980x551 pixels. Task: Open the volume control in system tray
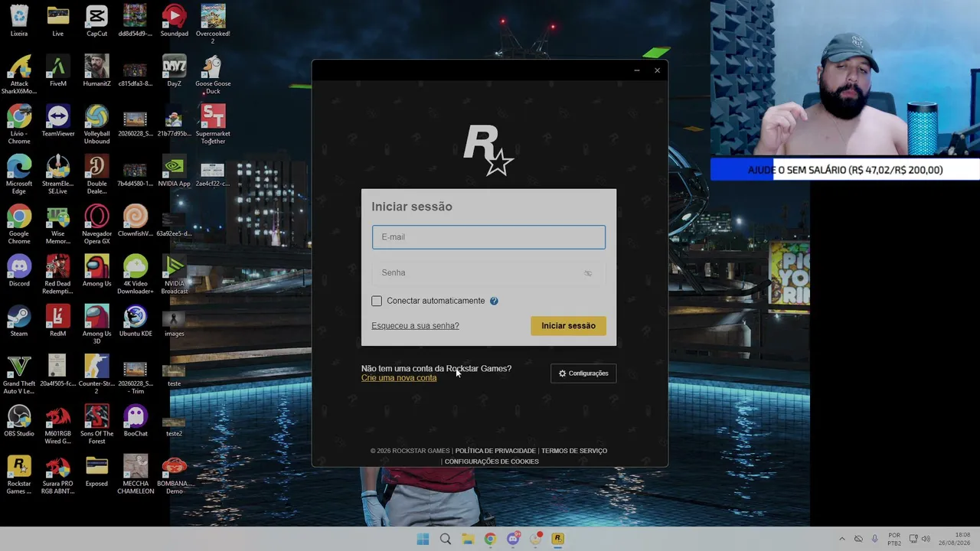coord(926,539)
